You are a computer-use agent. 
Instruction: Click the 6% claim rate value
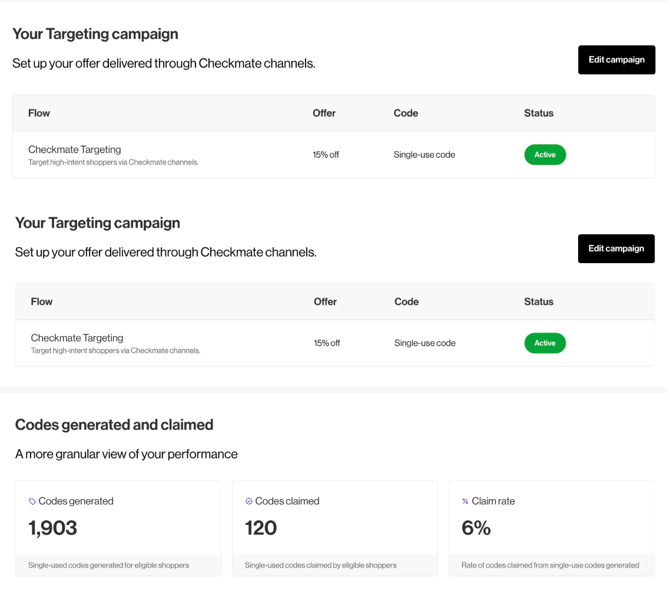[x=475, y=528]
